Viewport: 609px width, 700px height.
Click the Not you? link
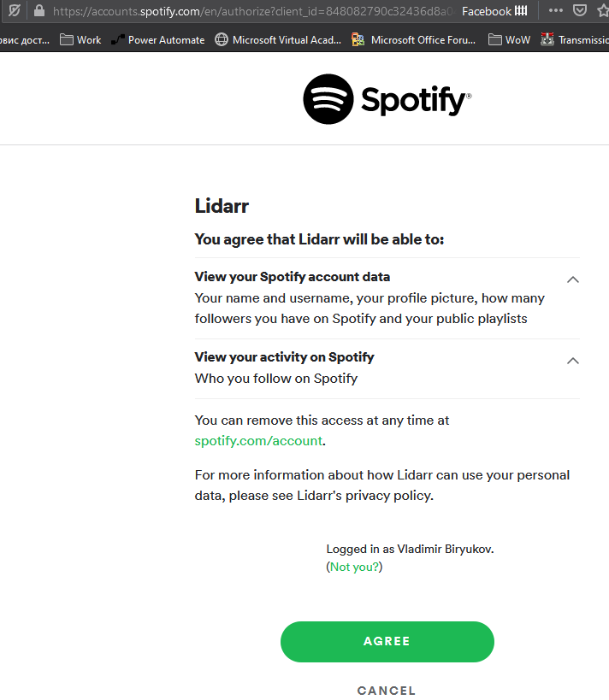353,566
